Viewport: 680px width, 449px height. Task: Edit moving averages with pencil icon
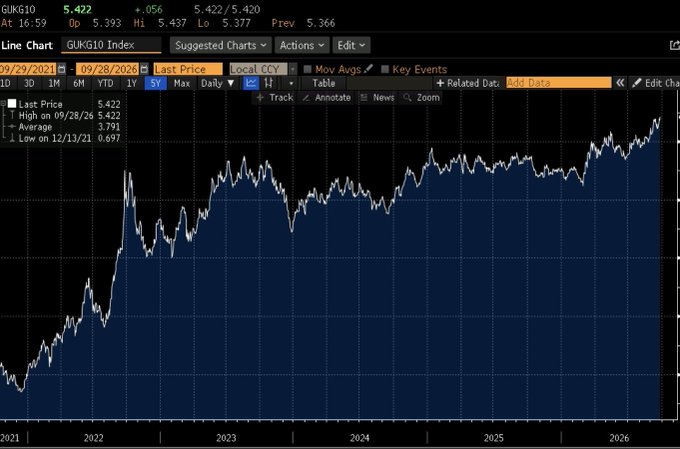pos(368,69)
